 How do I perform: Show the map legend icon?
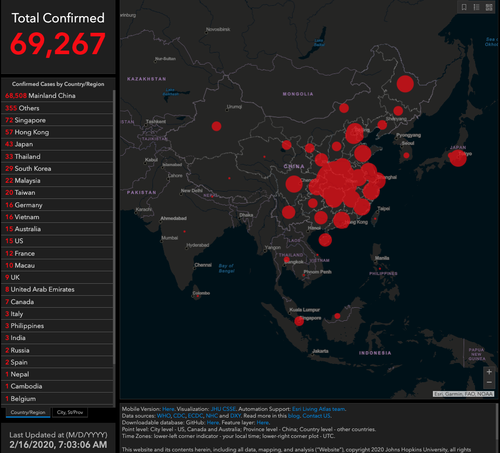pos(476,7)
